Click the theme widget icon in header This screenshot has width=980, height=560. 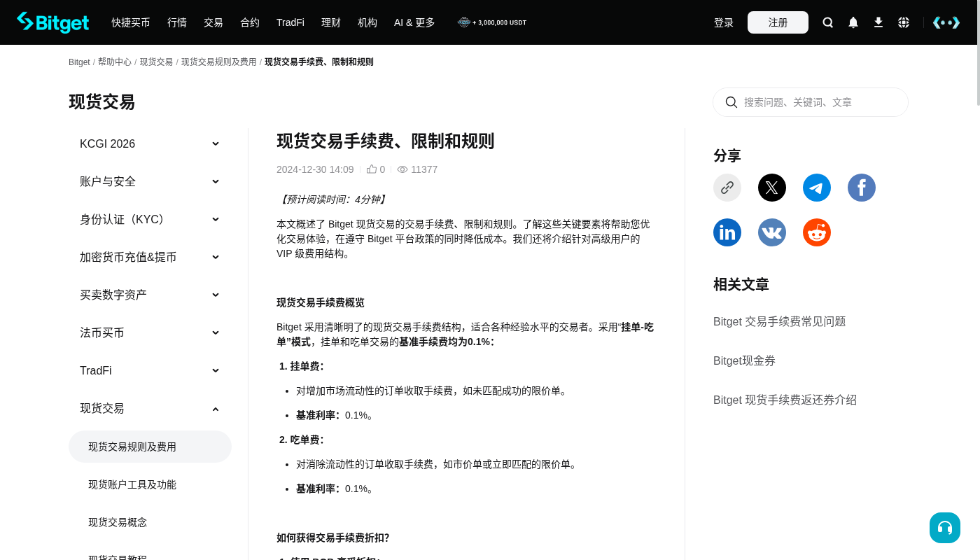point(946,22)
